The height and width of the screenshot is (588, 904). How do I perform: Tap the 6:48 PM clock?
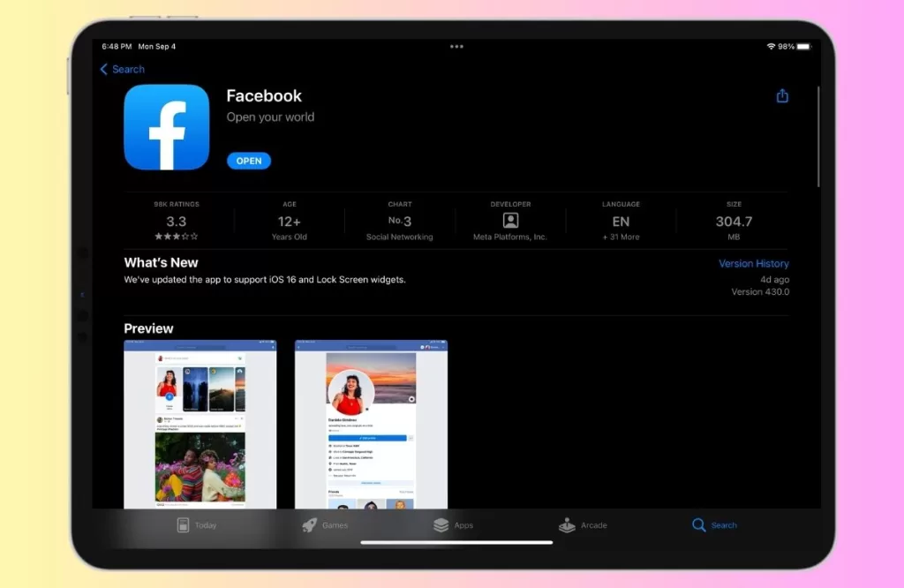[117, 46]
